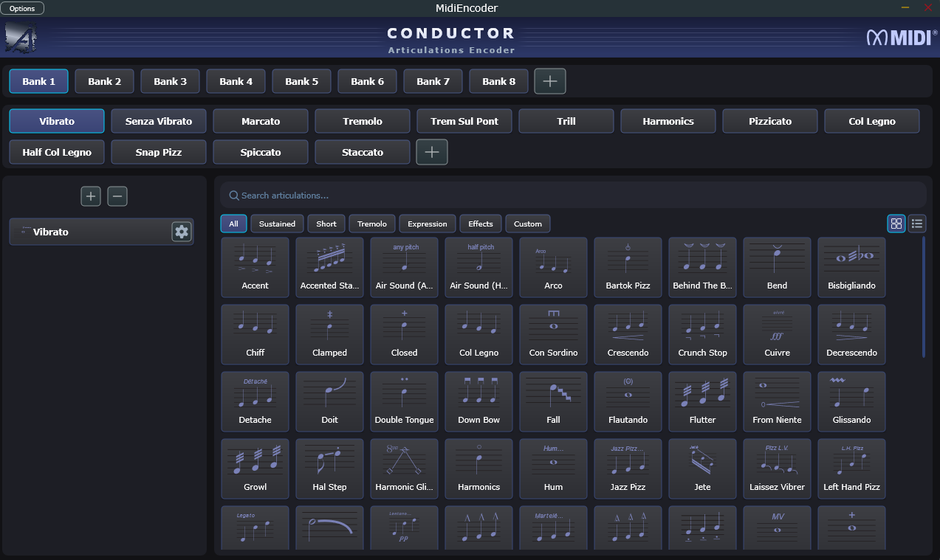This screenshot has width=940, height=560.
Task: Choose the Air Sound half pitch tile
Action: [478, 267]
